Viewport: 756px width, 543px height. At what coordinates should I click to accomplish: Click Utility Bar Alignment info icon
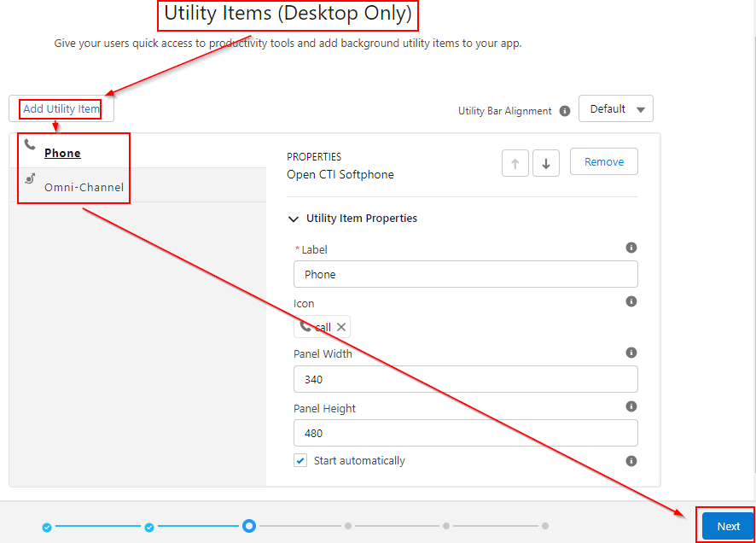click(x=563, y=111)
